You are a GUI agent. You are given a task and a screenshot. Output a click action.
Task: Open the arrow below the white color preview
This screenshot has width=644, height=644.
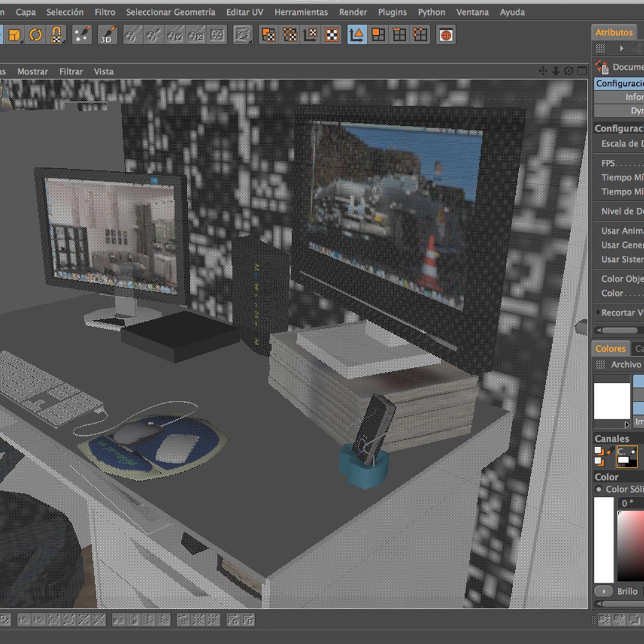[627, 425]
